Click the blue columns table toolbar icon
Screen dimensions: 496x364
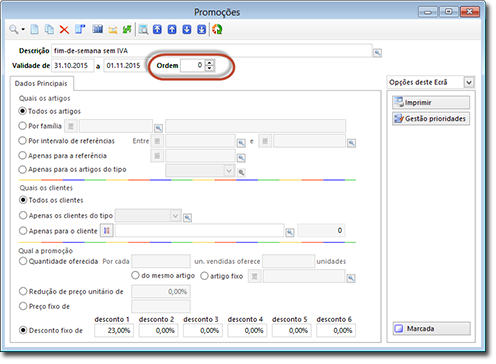[x=97, y=29]
